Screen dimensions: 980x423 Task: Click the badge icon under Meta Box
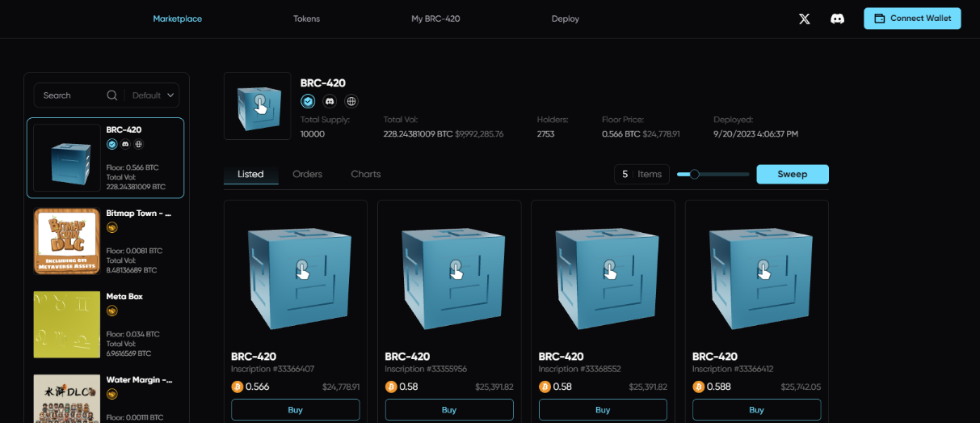112,311
